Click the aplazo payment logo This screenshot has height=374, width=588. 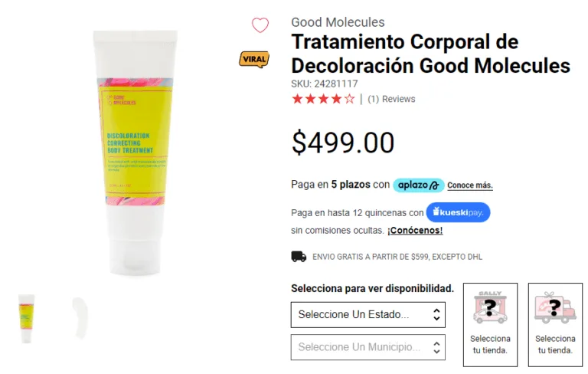[x=419, y=185]
